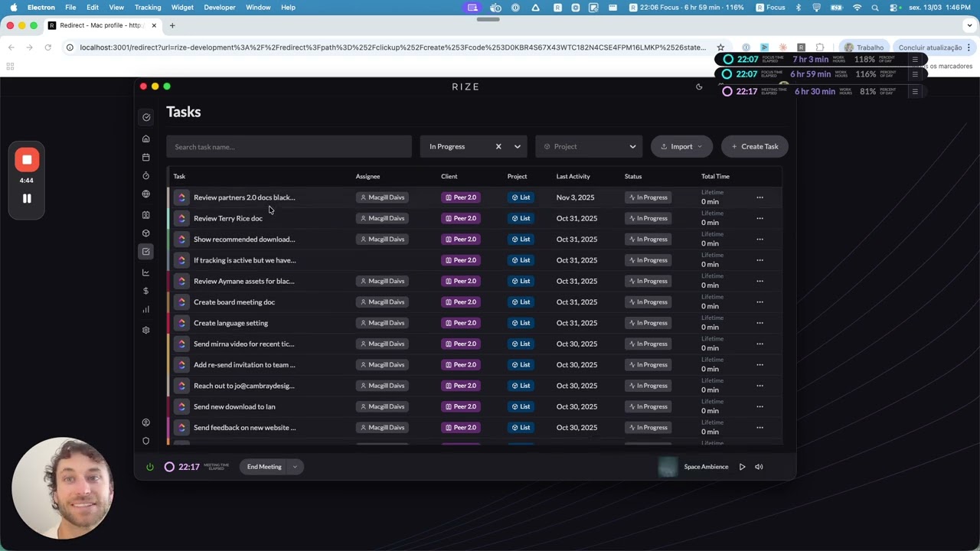Viewport: 980px width, 551px height.
Task: Open the task Send feedback on new website
Action: pos(244,428)
